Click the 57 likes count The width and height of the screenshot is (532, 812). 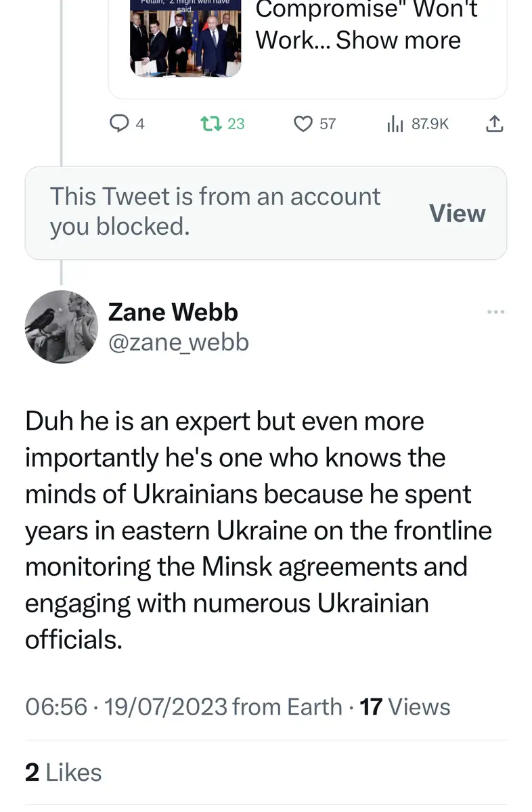click(328, 124)
